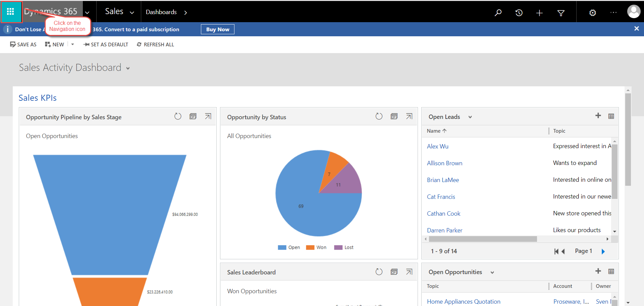This screenshot has width=644, height=306.
Task: Open the Alex Wu lead record
Action: tap(437, 146)
